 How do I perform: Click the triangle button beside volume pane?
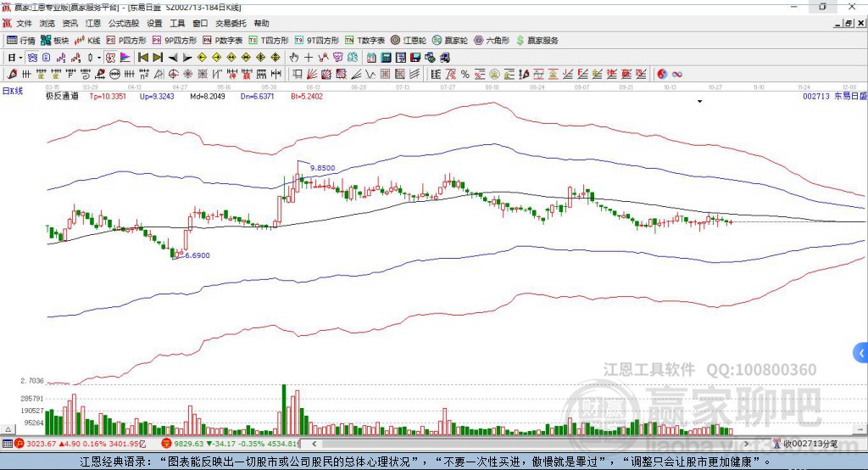[8, 429]
